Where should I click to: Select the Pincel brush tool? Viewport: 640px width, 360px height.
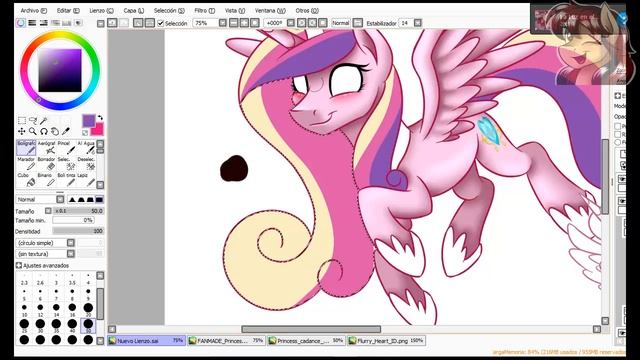66,148
